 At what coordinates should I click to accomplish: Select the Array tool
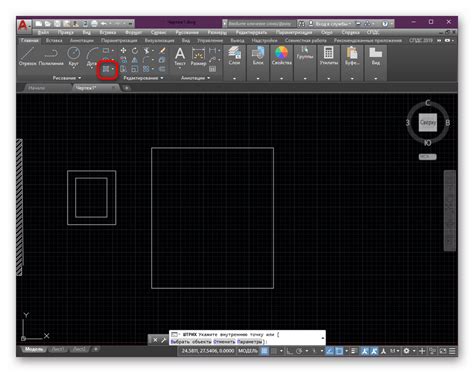(x=146, y=69)
